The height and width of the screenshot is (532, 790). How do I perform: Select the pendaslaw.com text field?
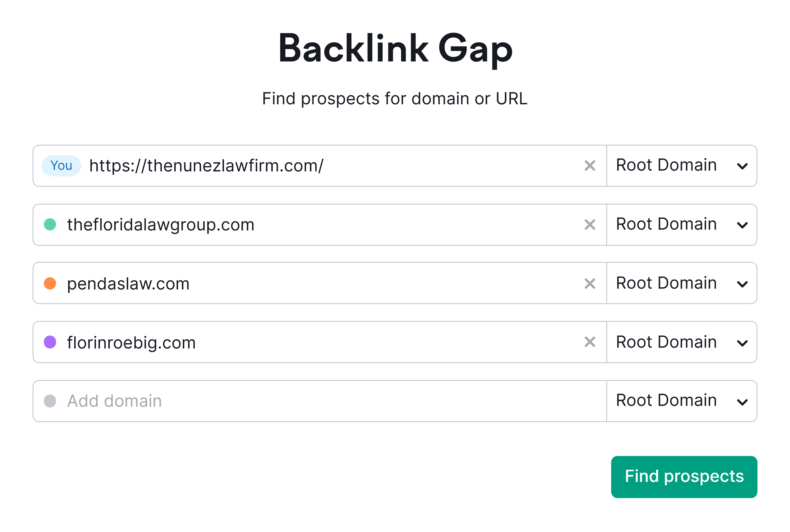coord(271,283)
